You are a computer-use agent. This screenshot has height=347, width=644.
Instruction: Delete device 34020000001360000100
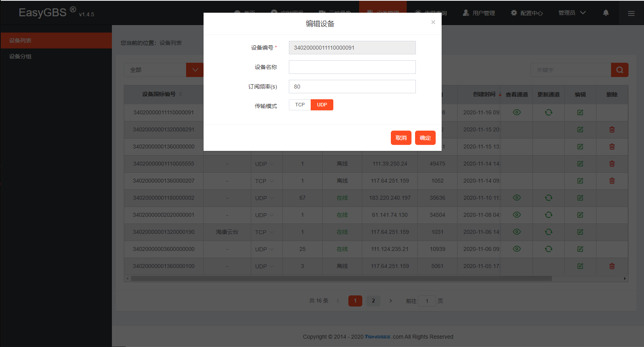coord(612,266)
